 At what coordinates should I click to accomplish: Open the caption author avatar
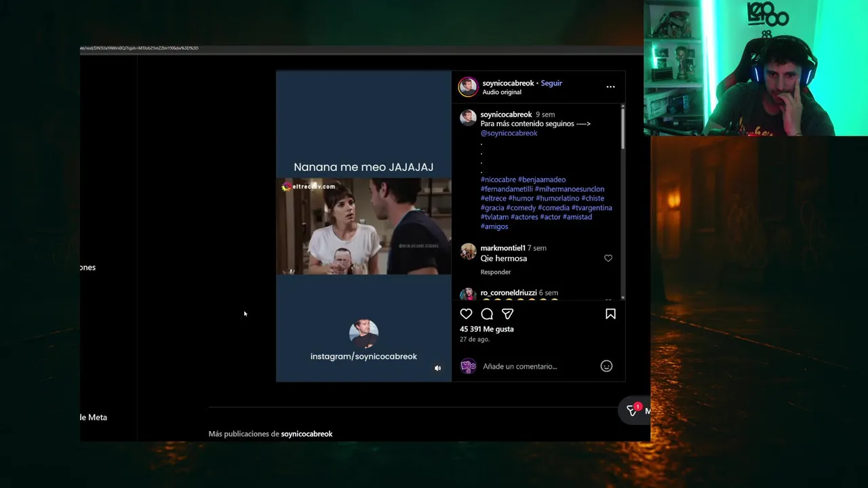[x=468, y=118]
